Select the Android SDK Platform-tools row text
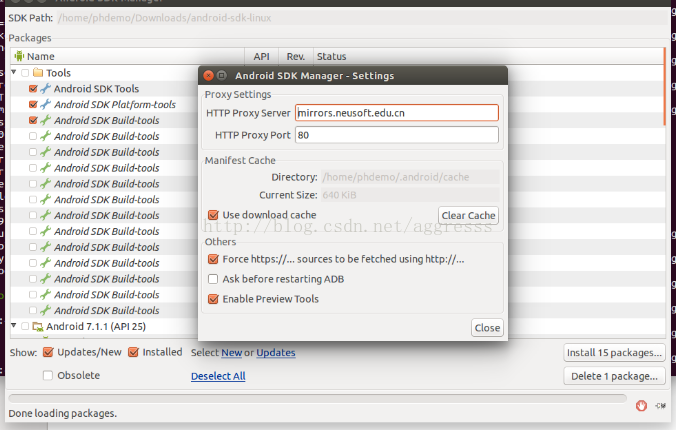The width and height of the screenshot is (676, 430). [115, 104]
